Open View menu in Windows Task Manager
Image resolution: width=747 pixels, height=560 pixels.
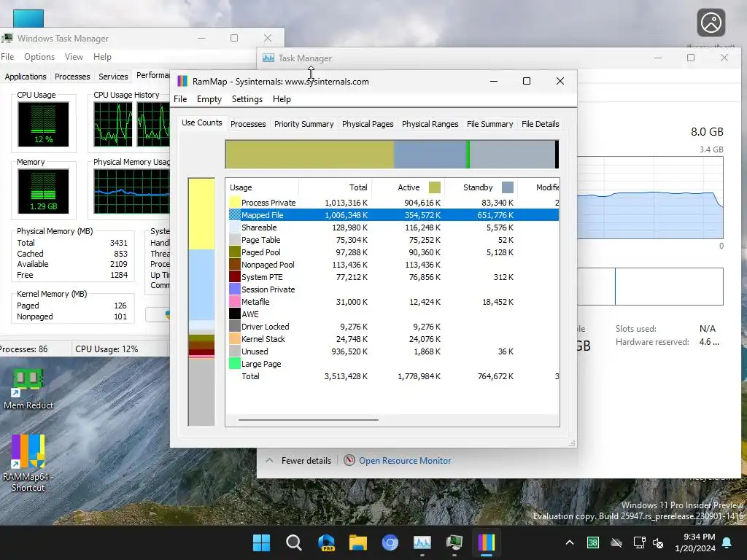[x=74, y=57]
